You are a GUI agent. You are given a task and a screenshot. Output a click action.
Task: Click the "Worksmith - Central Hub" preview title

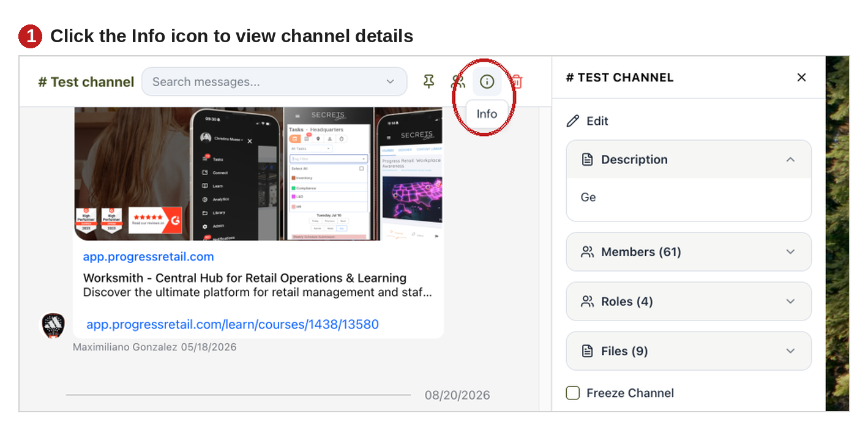pos(245,278)
